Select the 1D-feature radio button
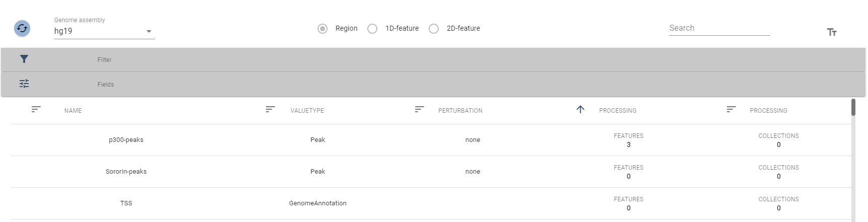 pos(372,29)
